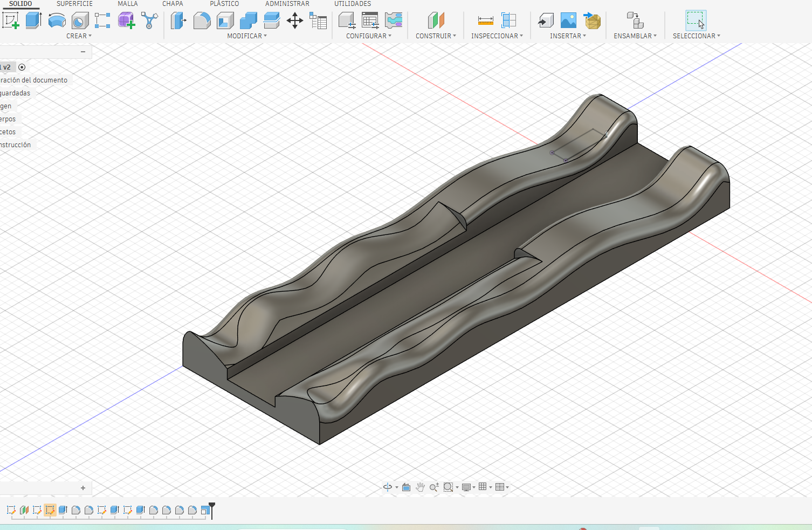Open the CONFIGURAR dropdown menu
The image size is (812, 530).
pos(369,36)
